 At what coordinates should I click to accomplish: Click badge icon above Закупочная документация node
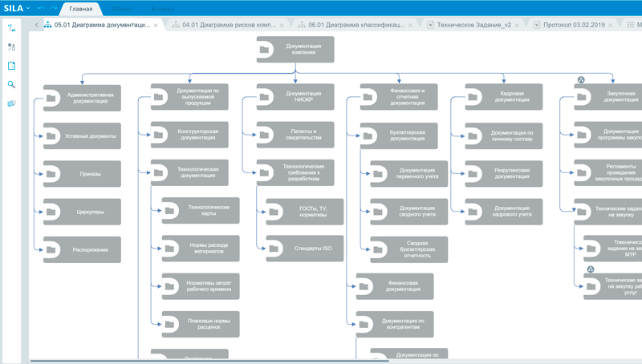click(x=580, y=79)
